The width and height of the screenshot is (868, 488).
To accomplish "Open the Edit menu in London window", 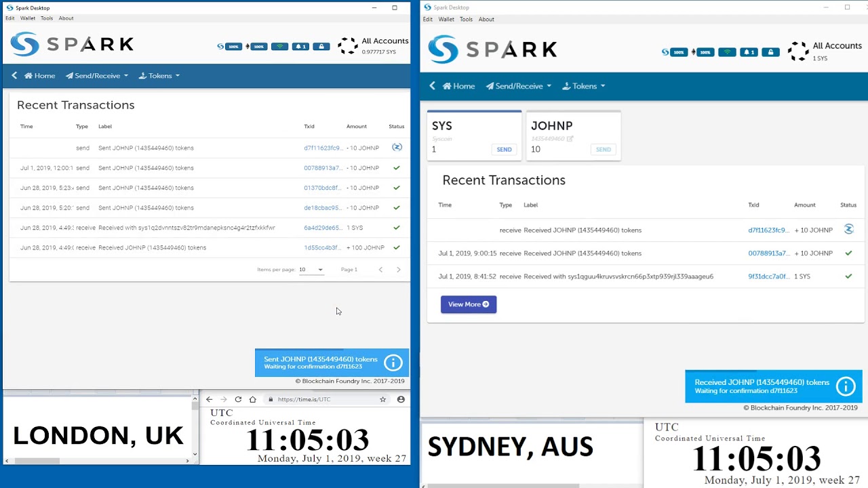I will [10, 18].
